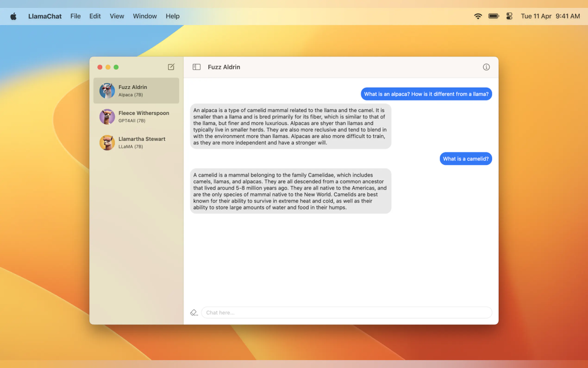588x368 pixels.
Task: Click the new chat compose icon
Action: pos(171,67)
